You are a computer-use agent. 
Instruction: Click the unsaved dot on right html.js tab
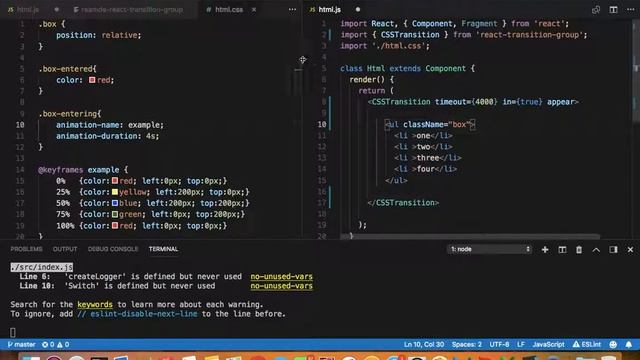pos(358,9)
